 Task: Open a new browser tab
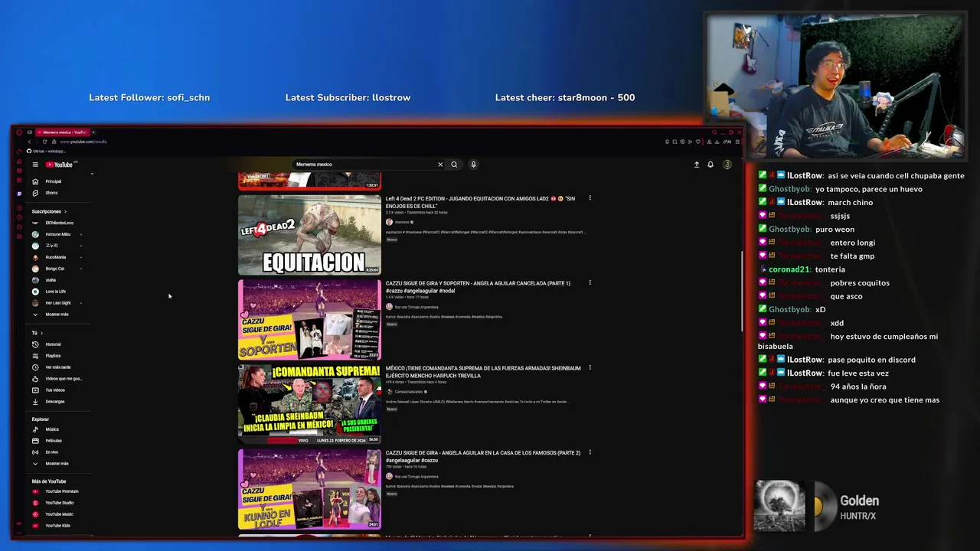pyautogui.click(x=93, y=132)
